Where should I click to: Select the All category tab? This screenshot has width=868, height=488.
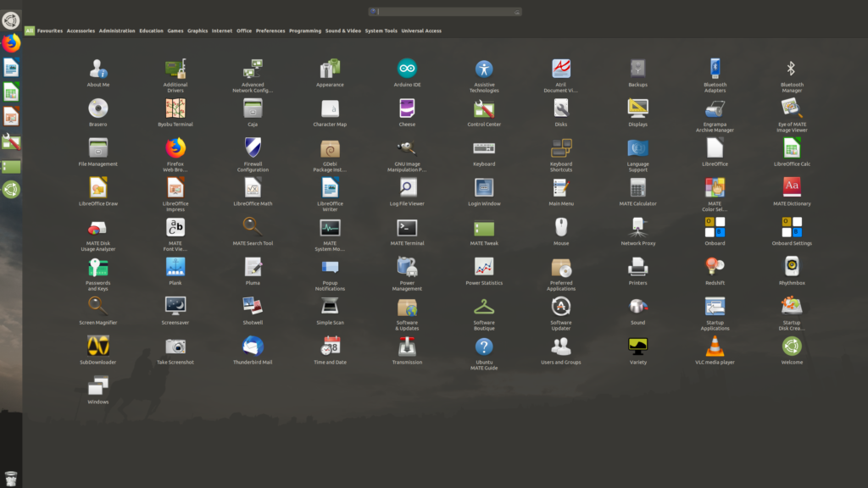click(x=30, y=31)
